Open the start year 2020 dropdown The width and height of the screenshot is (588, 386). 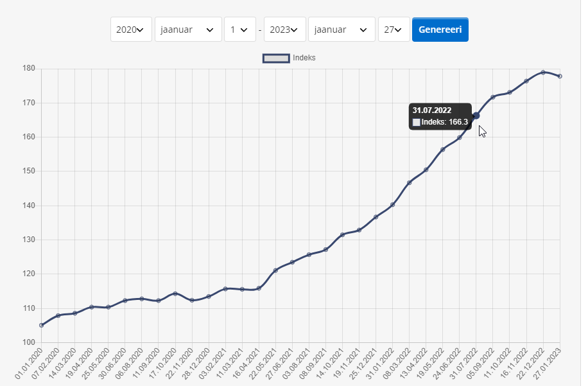131,30
